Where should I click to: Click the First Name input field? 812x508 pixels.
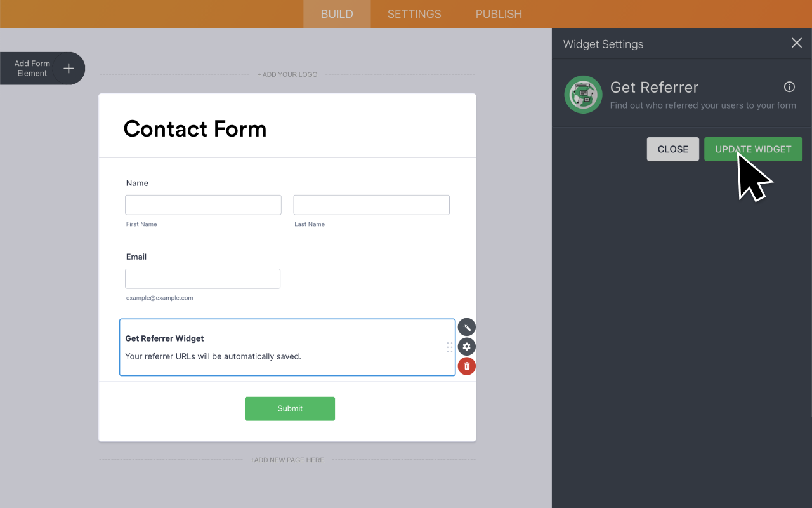click(x=203, y=204)
